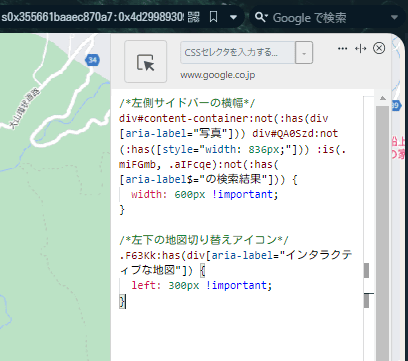Select the 左側サイドバーの横幅 comment line
Viewport: 408px width, 361px height.
[187, 103]
